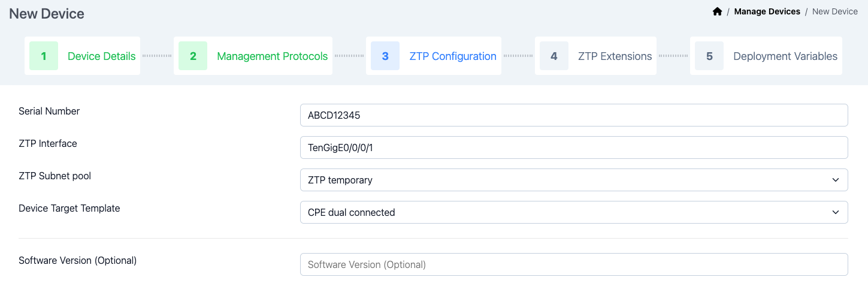Screen dimensions: 868x286
Task: Click into the ZTP Interface text field
Action: pos(573,147)
